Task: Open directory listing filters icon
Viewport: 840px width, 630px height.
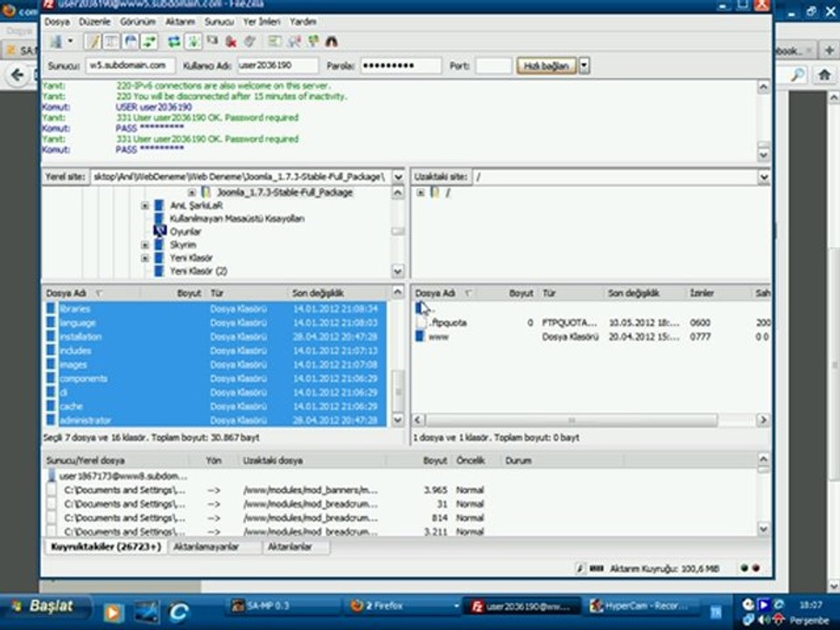Action: pos(275,41)
